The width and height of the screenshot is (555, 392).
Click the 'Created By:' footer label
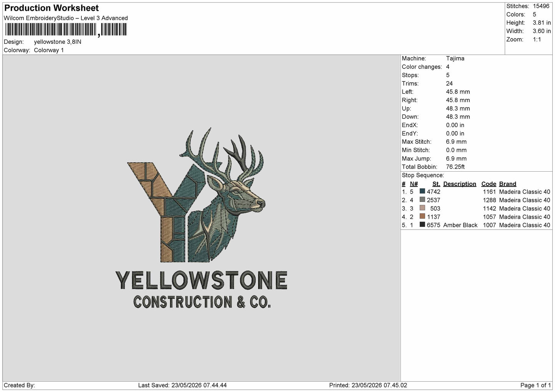(x=19, y=385)
